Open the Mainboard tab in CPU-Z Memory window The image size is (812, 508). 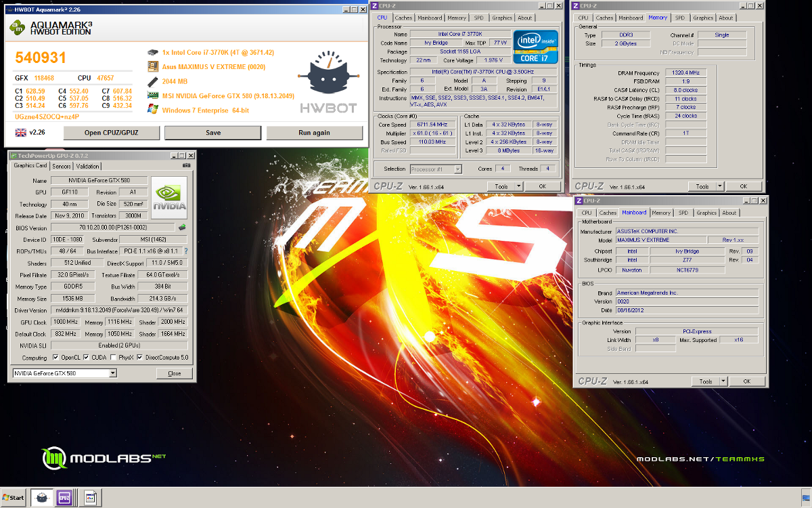631,18
